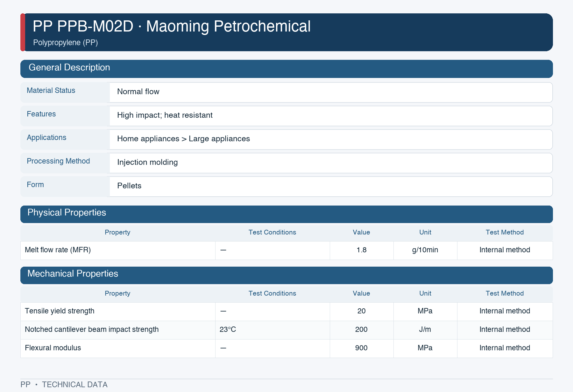Click the Features label
This screenshot has height=392, width=573.
(41, 114)
